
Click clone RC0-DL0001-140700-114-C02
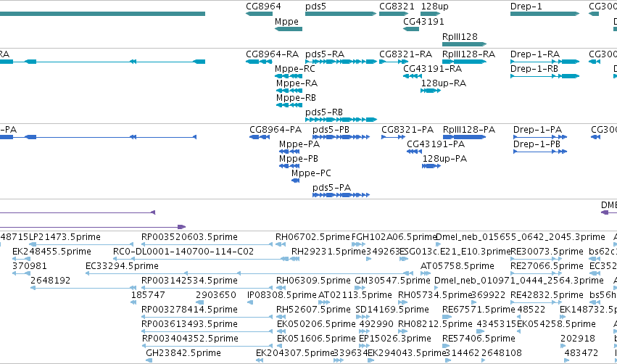tap(183, 251)
